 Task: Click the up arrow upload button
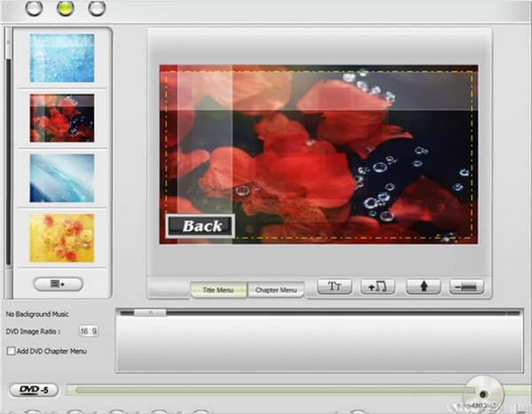coord(424,286)
